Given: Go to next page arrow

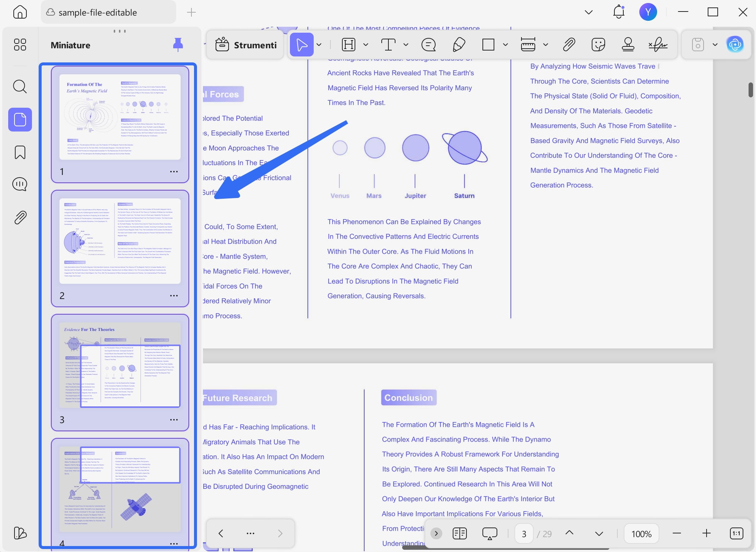Looking at the screenshot, I should 599,534.
